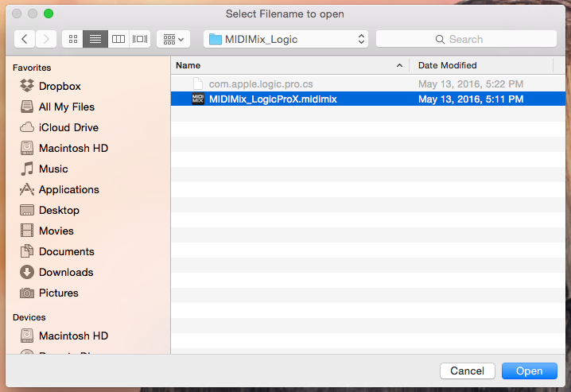Reverse sort order using the Name arrow

[x=399, y=65]
